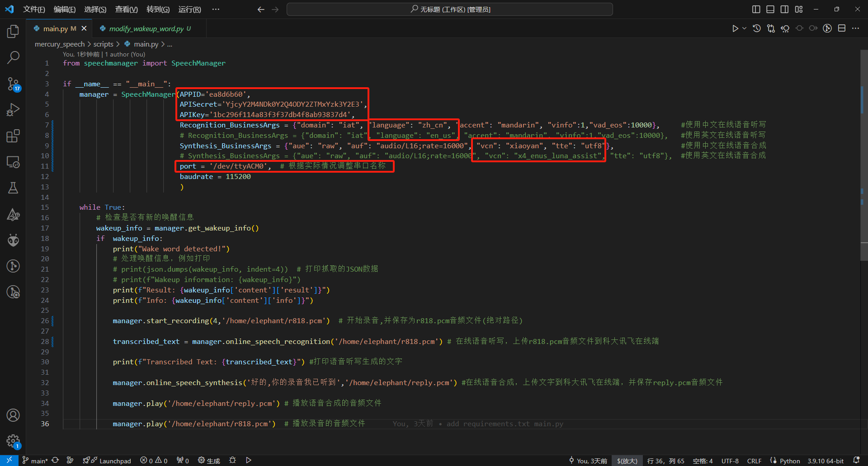The width and height of the screenshot is (868, 466).
Task: Change file encoding UTF-8
Action: tap(730, 461)
